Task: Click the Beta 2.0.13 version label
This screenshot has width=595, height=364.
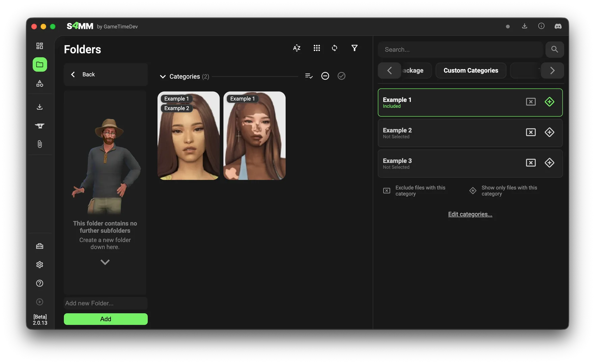Action: point(40,320)
